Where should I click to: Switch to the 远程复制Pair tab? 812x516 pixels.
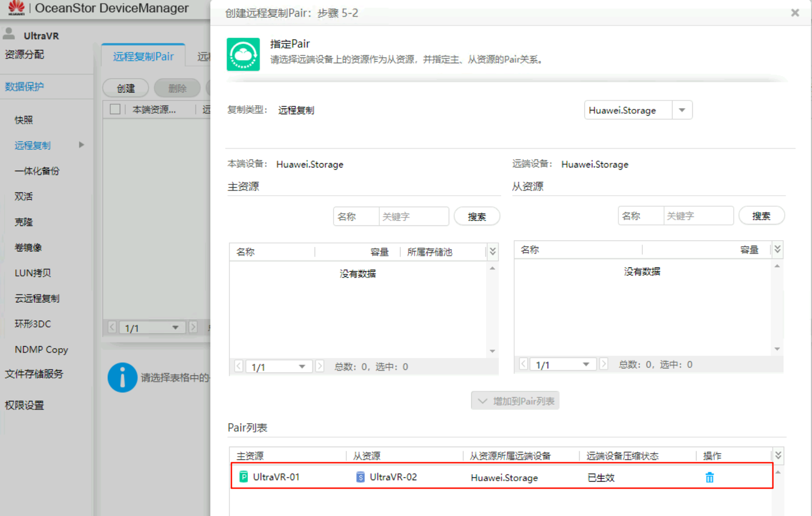(x=143, y=57)
